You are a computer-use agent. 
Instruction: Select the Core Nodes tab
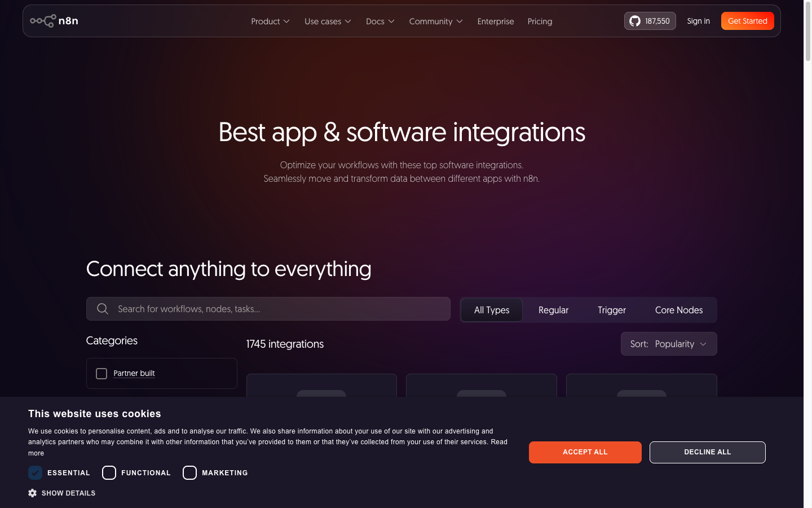[x=679, y=310]
